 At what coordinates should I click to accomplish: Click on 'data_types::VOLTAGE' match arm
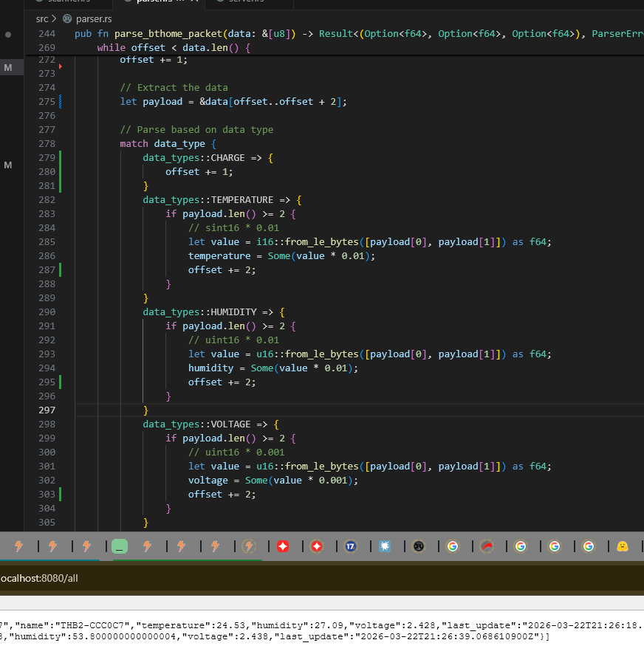coord(196,424)
